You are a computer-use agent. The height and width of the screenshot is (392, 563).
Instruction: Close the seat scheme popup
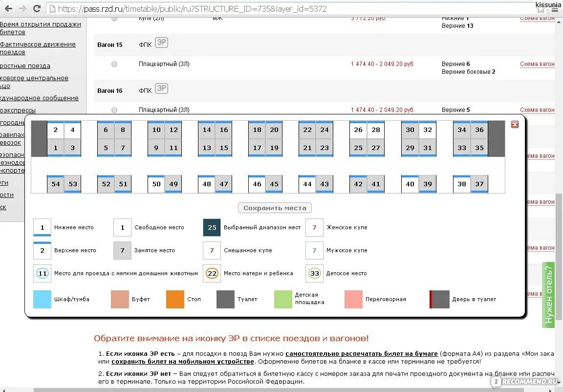click(515, 124)
